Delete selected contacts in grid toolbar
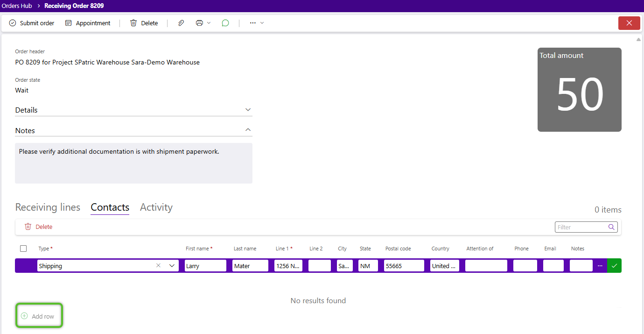Screen dimensions: 644x334 pos(39,227)
